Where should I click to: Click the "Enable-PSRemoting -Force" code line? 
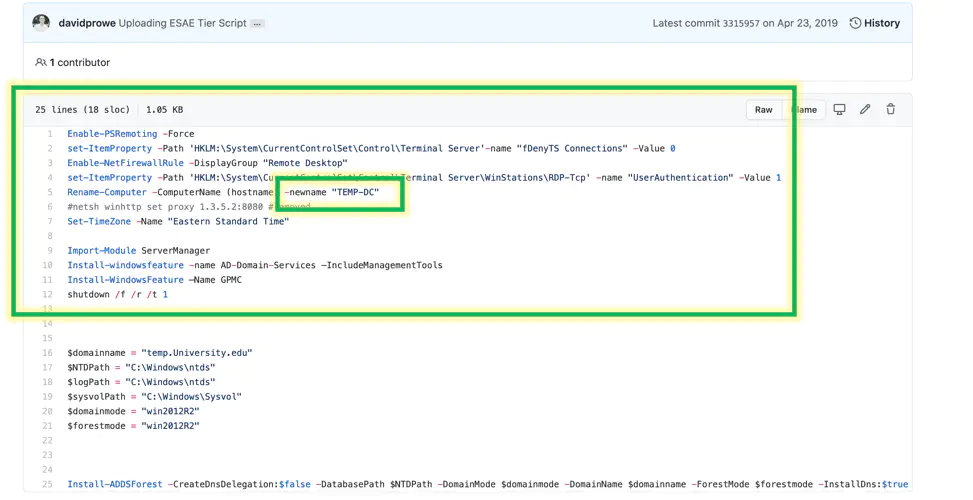[131, 133]
